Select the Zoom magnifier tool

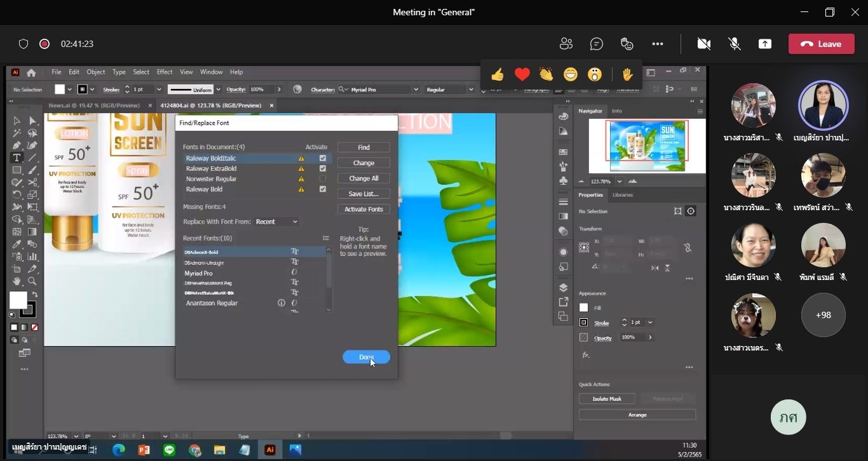(32, 281)
